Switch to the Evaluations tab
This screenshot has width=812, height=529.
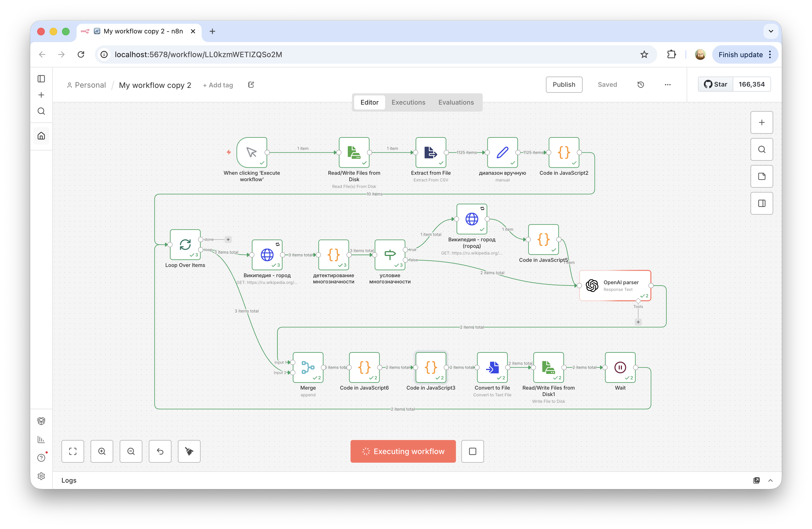pos(456,102)
